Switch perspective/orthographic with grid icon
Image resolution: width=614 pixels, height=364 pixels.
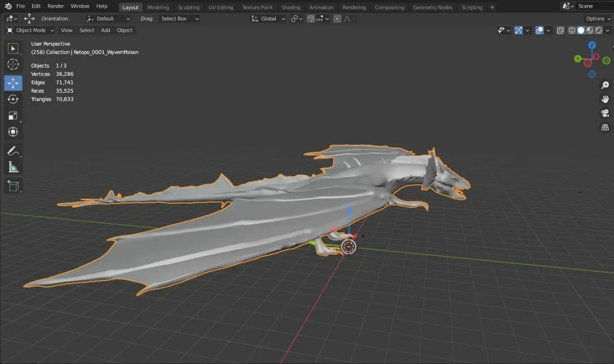(x=605, y=128)
